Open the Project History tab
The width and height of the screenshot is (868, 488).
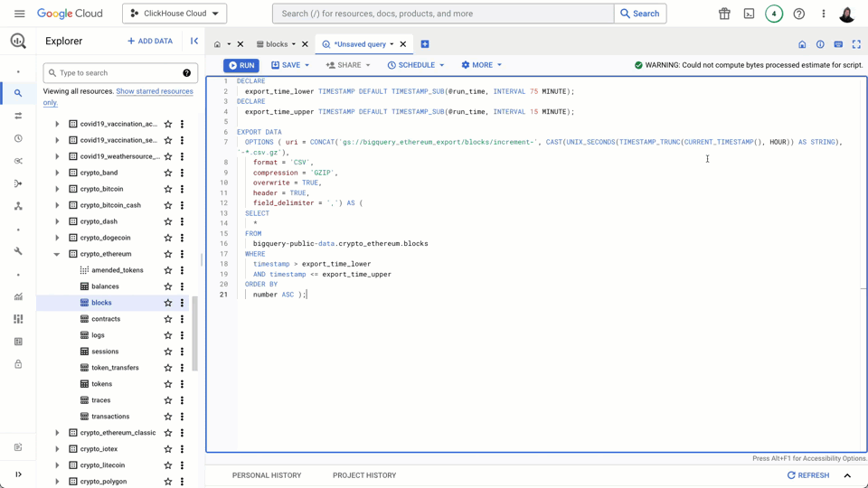(x=364, y=475)
